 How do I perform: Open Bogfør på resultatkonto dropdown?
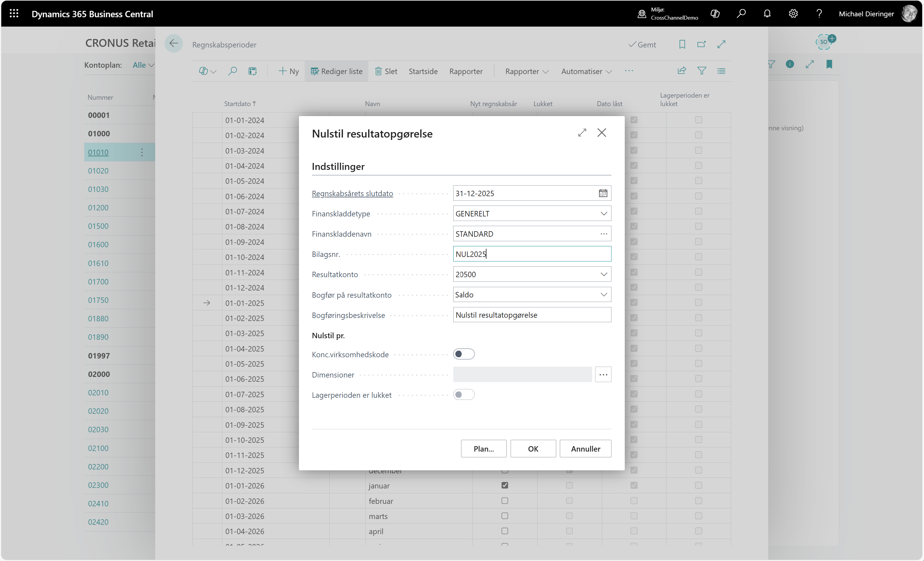pos(603,295)
